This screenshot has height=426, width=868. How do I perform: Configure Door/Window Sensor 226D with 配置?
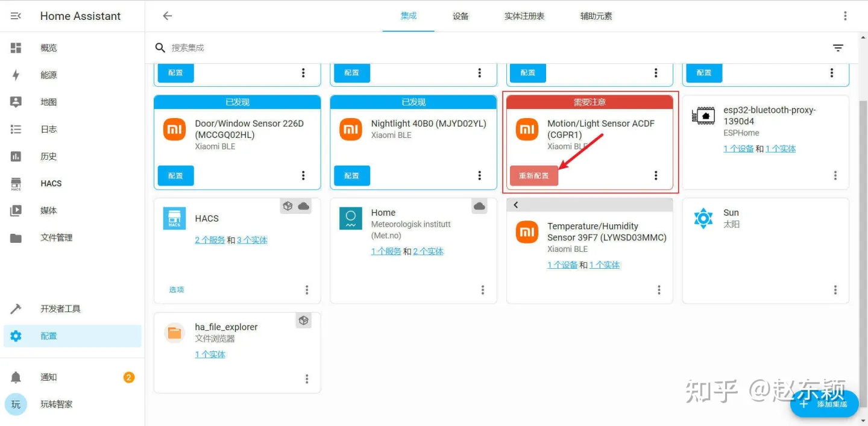click(175, 175)
